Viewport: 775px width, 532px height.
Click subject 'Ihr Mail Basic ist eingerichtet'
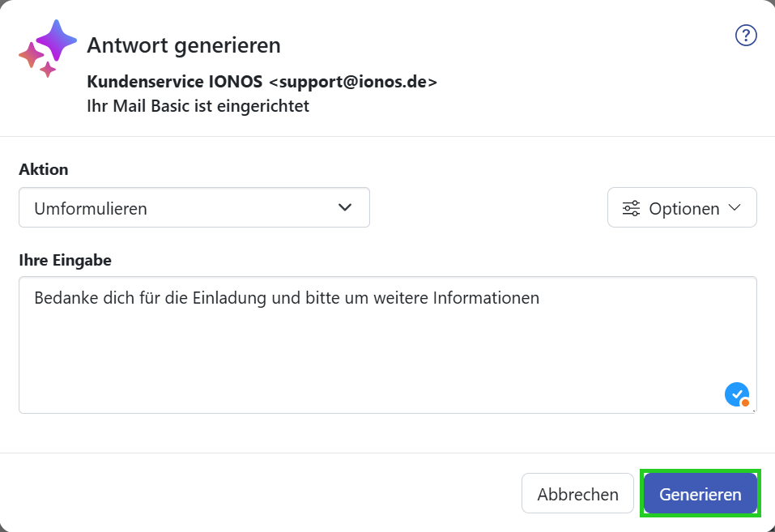point(198,106)
